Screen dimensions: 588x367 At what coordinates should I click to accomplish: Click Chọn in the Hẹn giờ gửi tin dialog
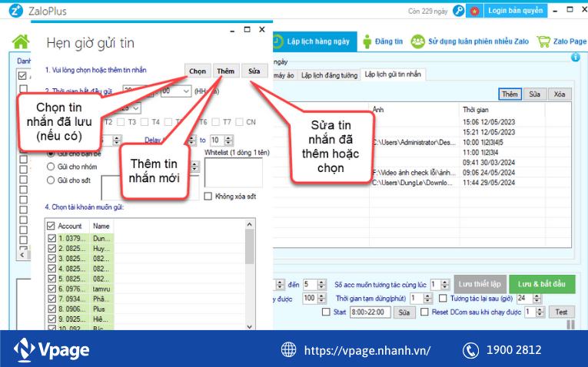pyautogui.click(x=198, y=71)
